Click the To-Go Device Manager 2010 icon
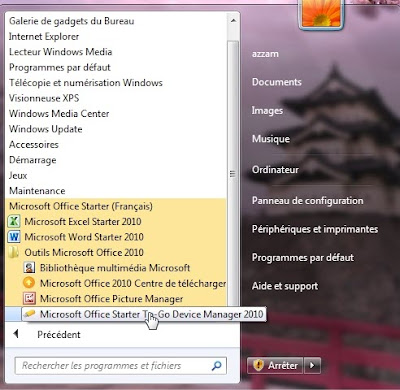The height and width of the screenshot is (390, 400). tap(29, 314)
